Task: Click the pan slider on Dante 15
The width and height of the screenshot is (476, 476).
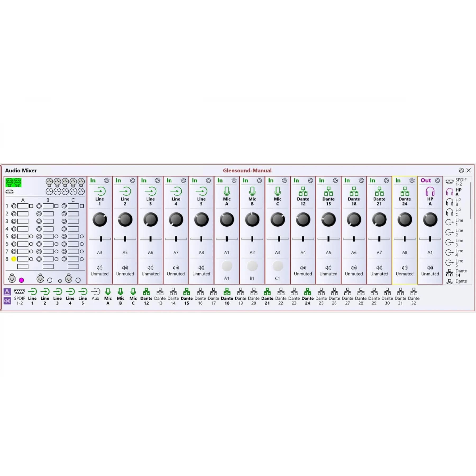Action: 328,239
